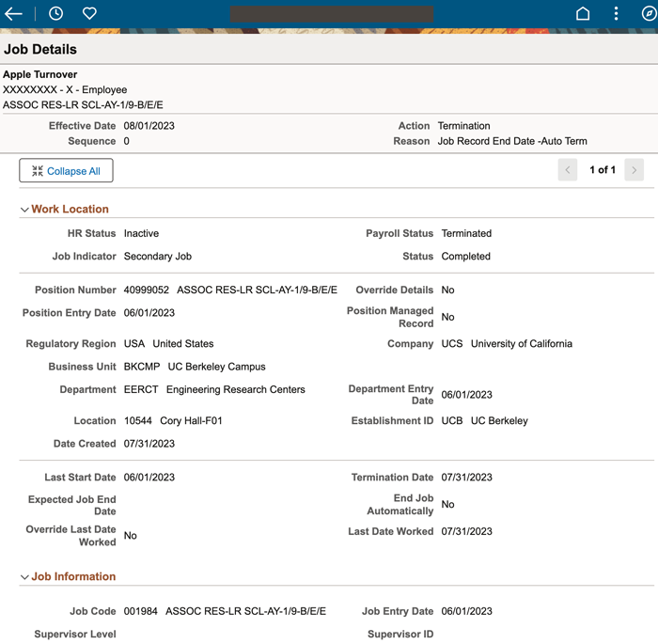
Task: Open the Navigator compass icon
Action: (648, 14)
